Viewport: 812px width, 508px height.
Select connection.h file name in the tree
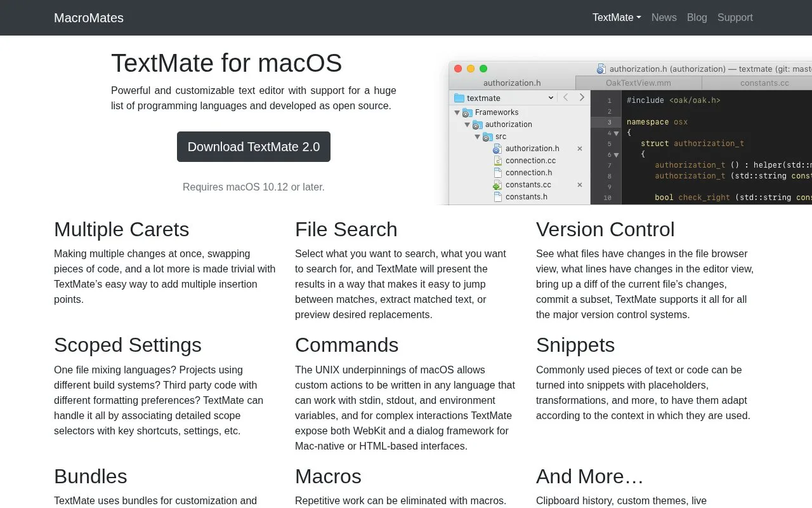click(x=528, y=173)
